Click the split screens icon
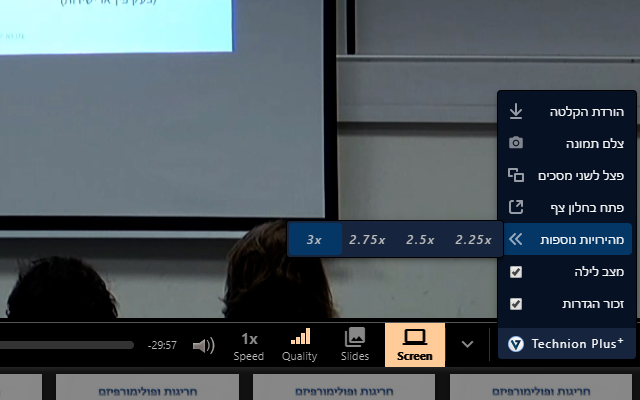 point(516,175)
